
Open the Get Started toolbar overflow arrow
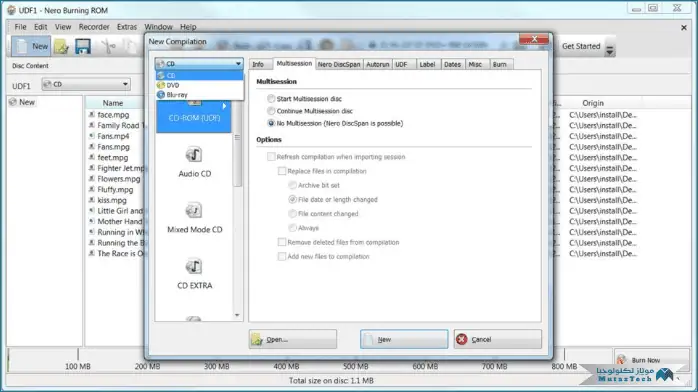pyautogui.click(x=610, y=50)
